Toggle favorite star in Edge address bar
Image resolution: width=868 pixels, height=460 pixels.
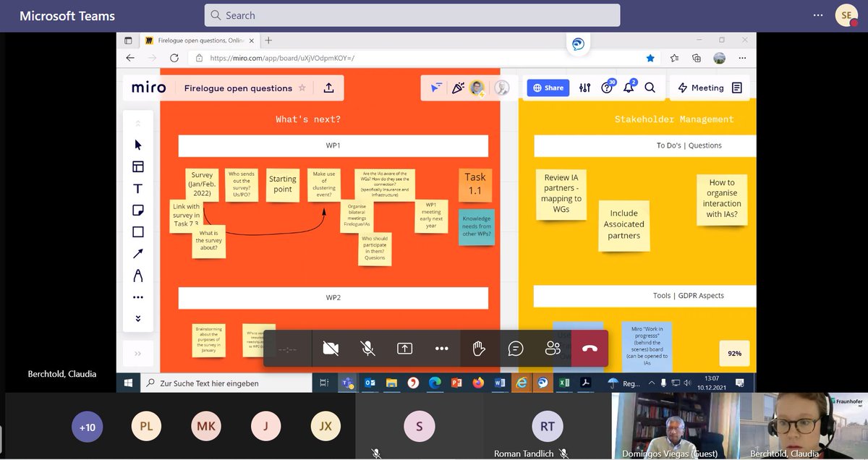650,58
